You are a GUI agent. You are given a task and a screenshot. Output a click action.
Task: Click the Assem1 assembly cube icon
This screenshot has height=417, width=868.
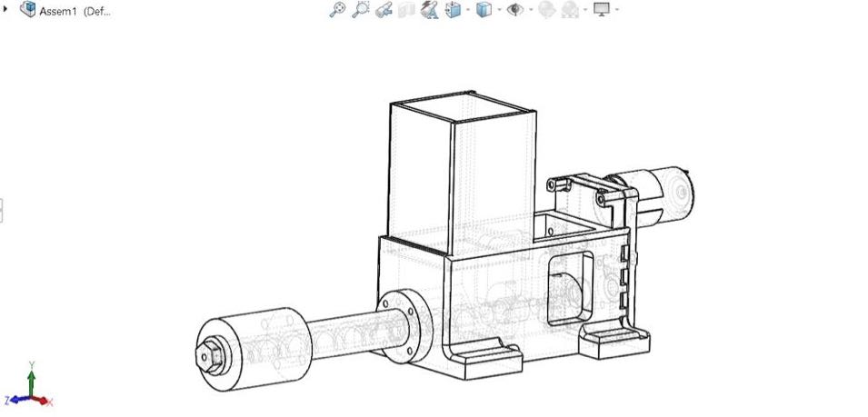(x=27, y=9)
